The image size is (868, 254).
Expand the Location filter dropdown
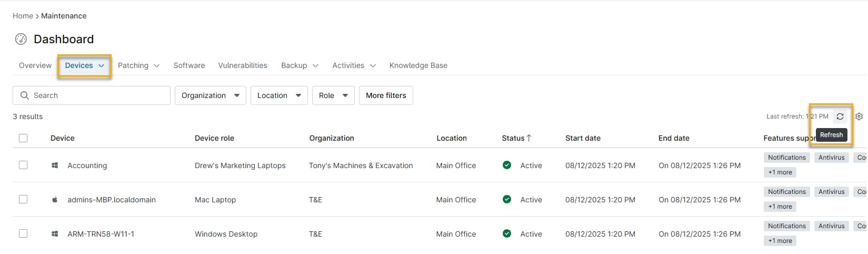[279, 95]
